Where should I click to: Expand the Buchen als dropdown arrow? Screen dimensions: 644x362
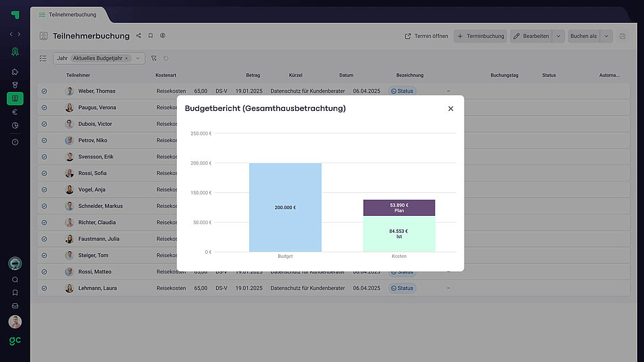click(606, 37)
